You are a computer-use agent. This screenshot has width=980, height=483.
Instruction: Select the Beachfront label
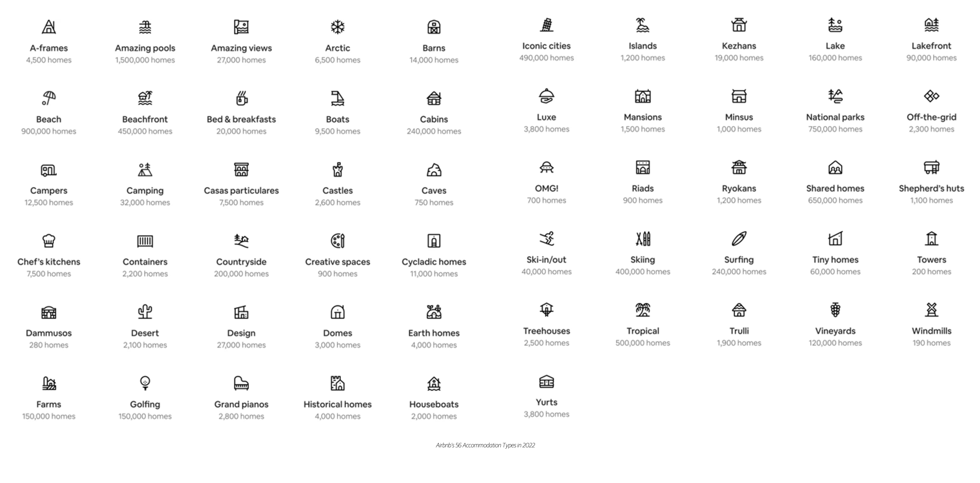(145, 119)
